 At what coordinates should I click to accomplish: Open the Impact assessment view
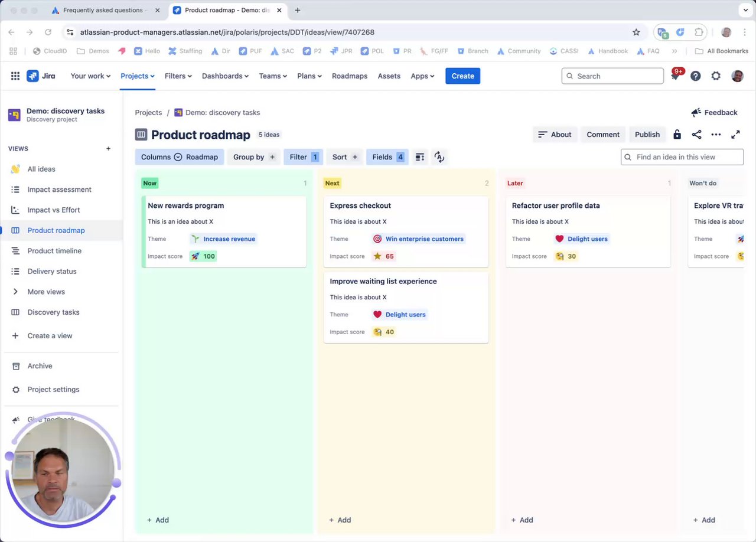[x=59, y=190]
